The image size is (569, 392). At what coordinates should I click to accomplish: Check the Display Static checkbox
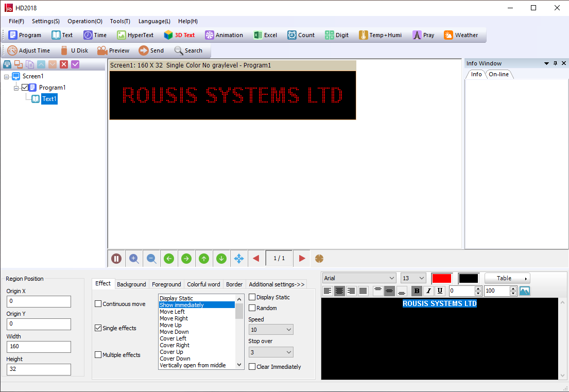click(252, 297)
